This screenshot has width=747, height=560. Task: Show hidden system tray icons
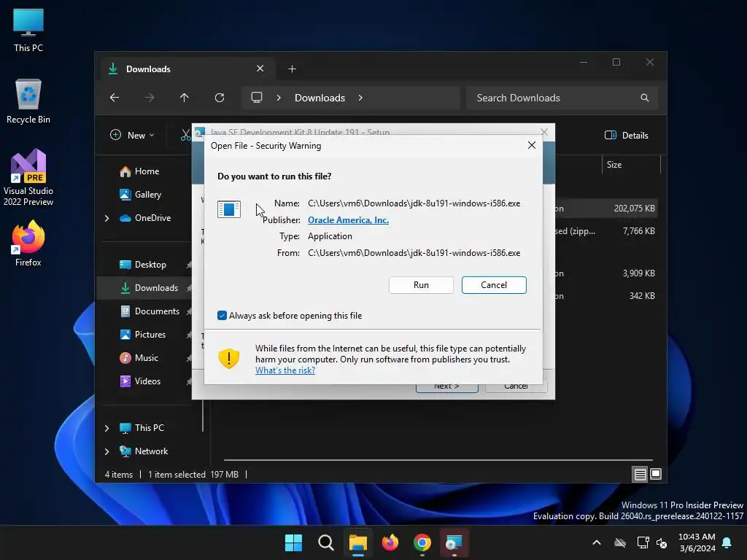pyautogui.click(x=597, y=542)
